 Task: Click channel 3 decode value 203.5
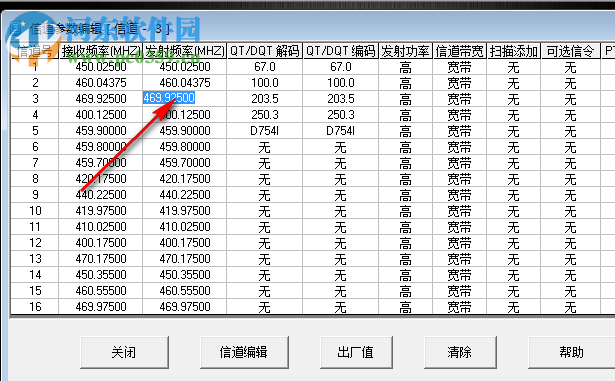pos(265,99)
